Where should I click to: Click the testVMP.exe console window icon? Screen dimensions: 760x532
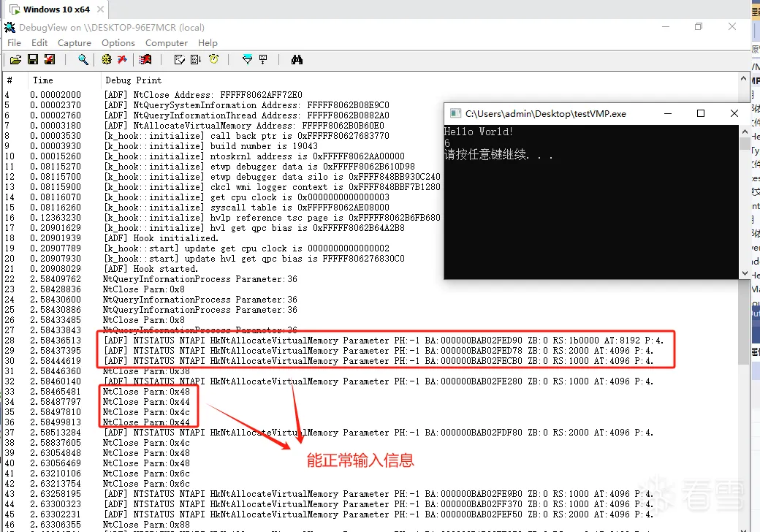455,113
